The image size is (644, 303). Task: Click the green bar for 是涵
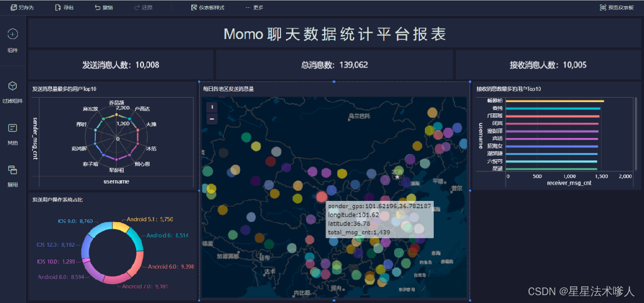tap(551, 169)
